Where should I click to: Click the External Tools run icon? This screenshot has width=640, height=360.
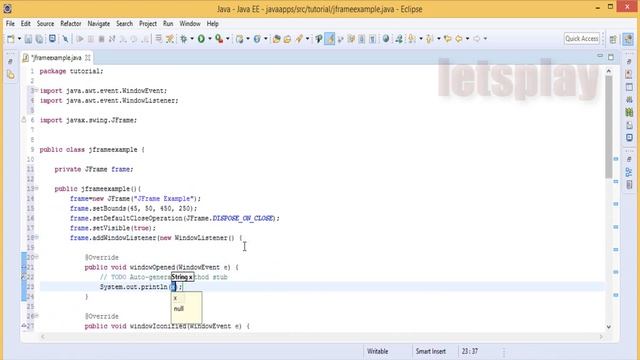click(219, 39)
